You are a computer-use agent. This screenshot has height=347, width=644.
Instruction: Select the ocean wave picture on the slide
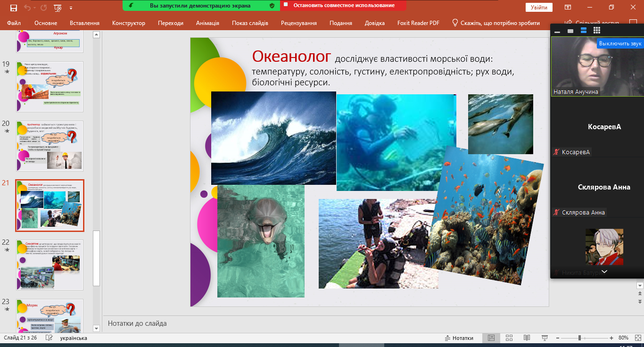coord(273,138)
